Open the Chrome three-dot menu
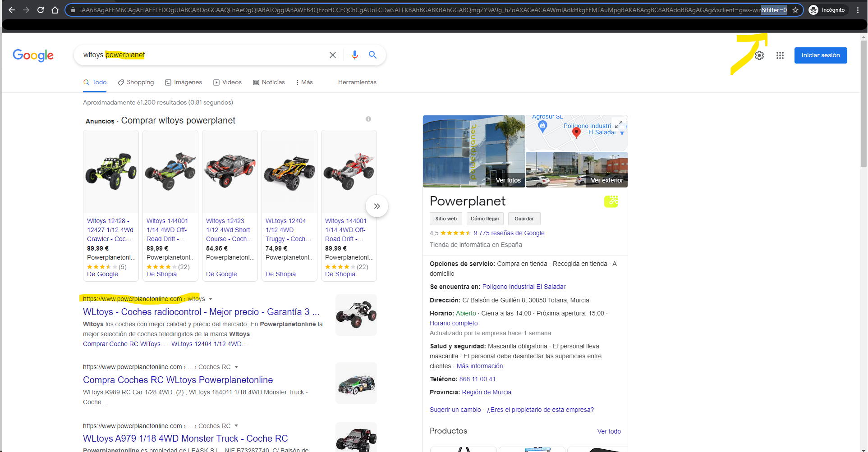 pos(858,10)
